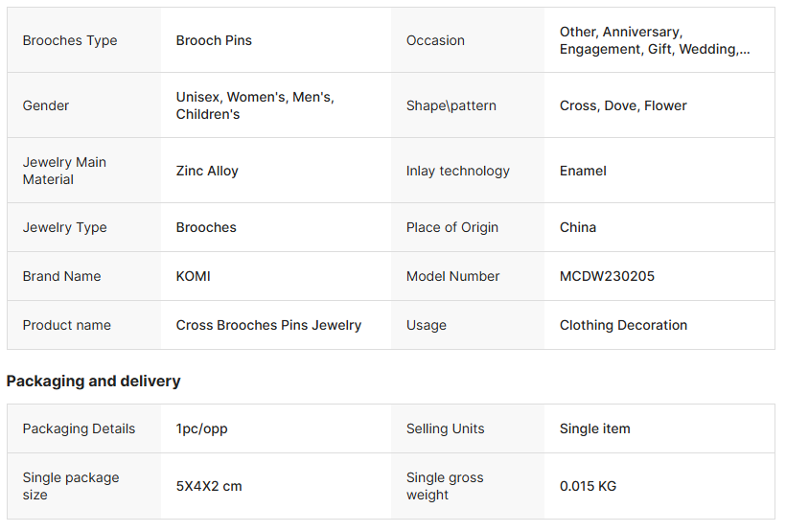Click the Brooch Pins value cell
This screenshot has height=532, width=809.
point(214,40)
